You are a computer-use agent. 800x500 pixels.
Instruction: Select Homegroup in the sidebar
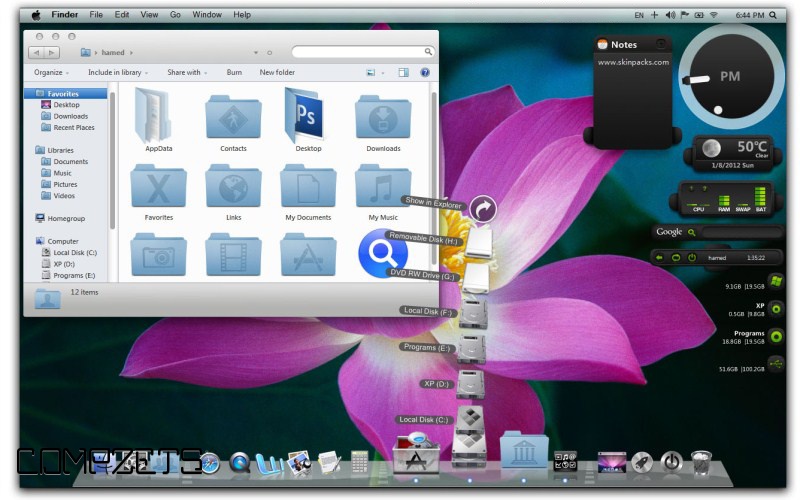point(66,218)
